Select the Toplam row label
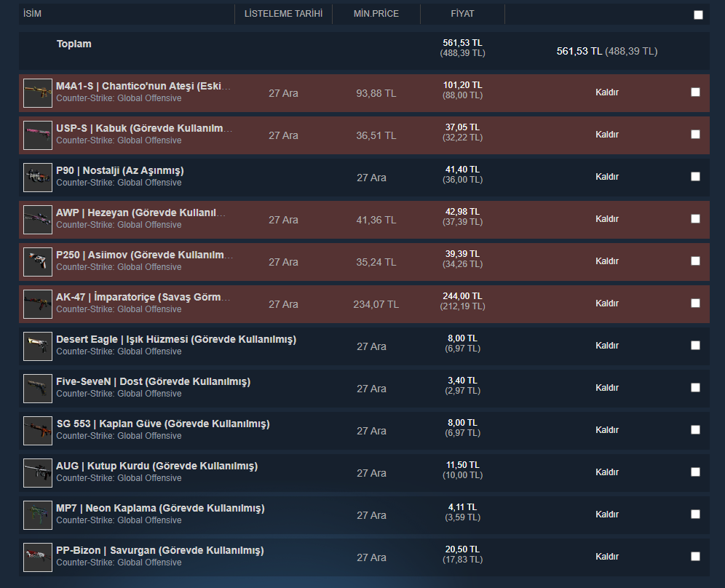725x588 pixels. 74,44
